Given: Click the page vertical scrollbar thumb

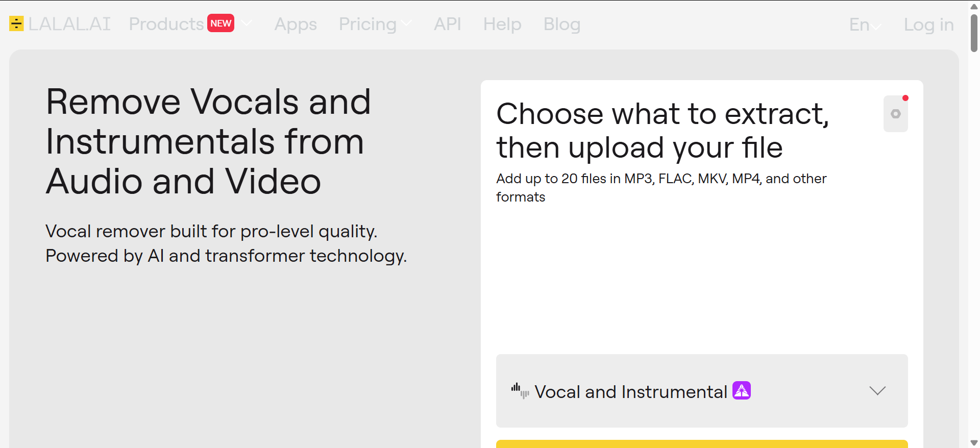Looking at the screenshot, I should [974, 33].
